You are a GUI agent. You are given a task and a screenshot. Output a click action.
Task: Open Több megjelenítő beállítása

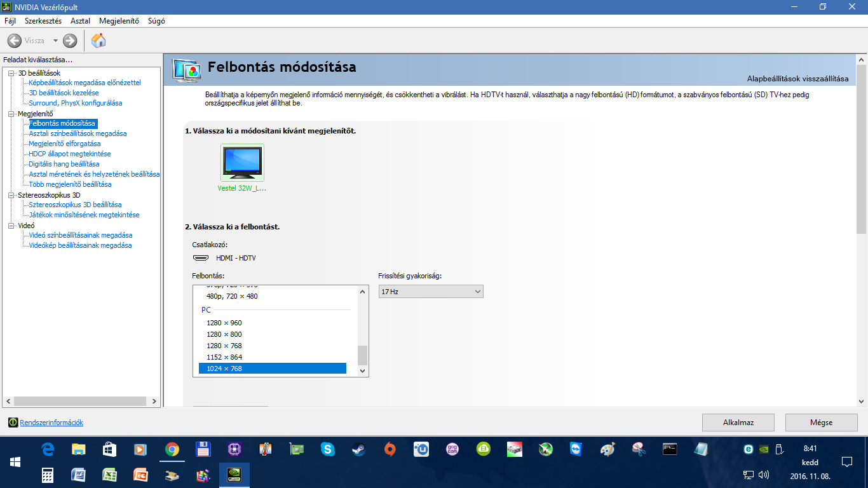pos(70,184)
